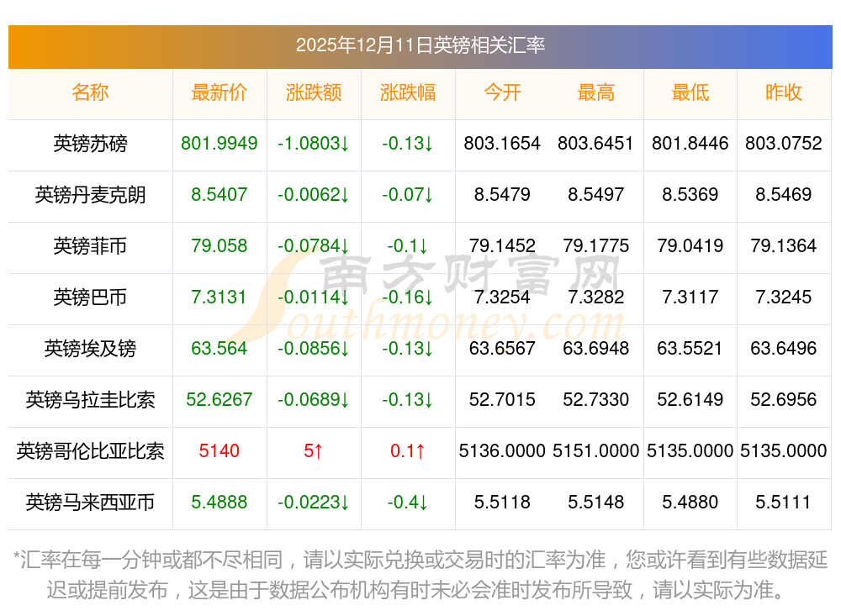
Task: Click change amount -0.0223↓
Action: [313, 503]
